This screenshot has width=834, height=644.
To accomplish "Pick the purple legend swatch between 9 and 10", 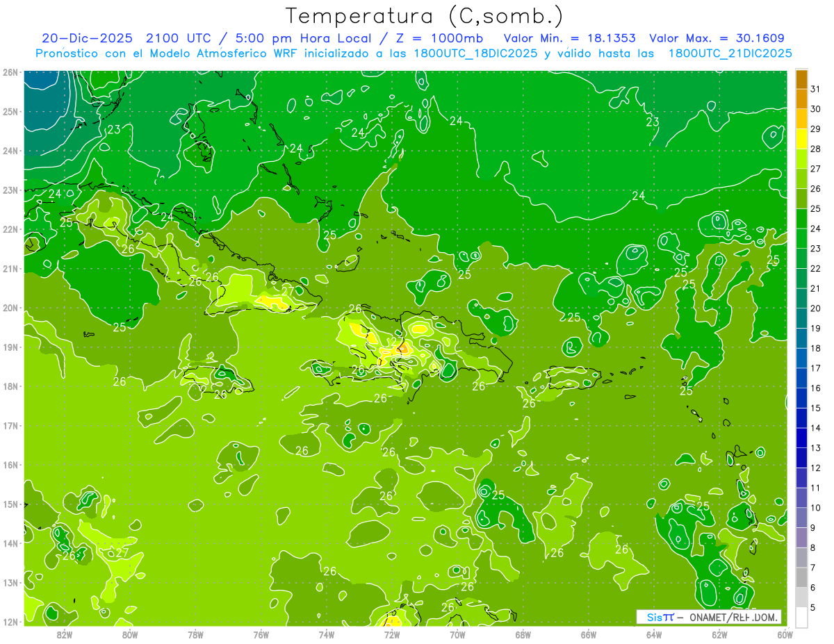I will click(801, 518).
